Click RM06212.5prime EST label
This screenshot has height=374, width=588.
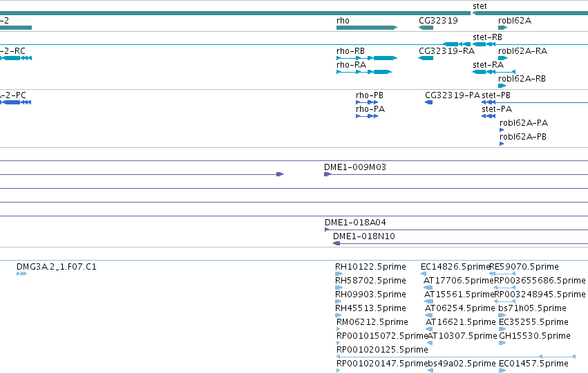372,322
